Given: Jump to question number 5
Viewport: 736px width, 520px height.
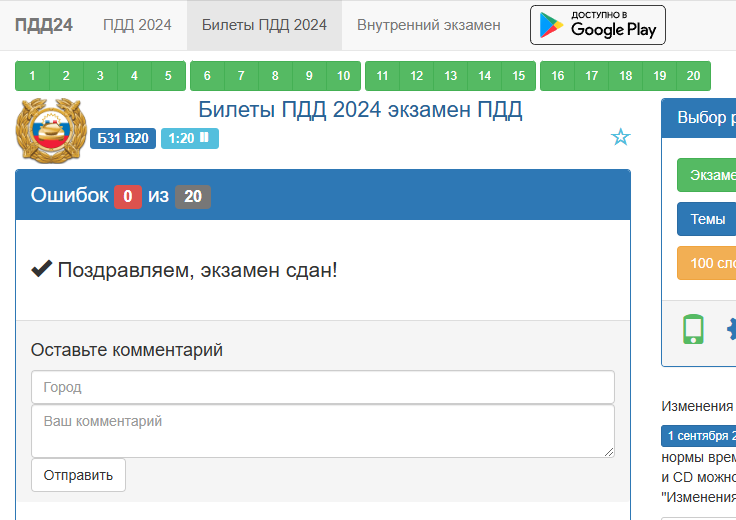Looking at the screenshot, I should coord(168,76).
